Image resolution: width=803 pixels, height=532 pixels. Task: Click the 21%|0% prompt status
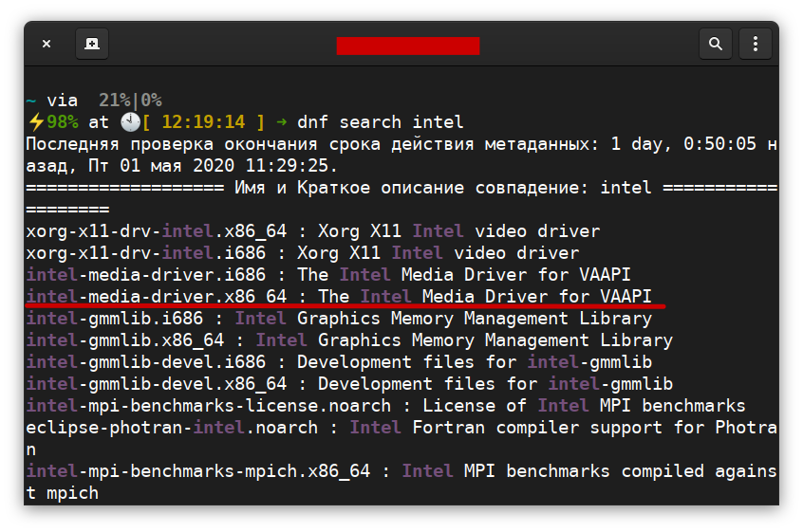point(130,101)
